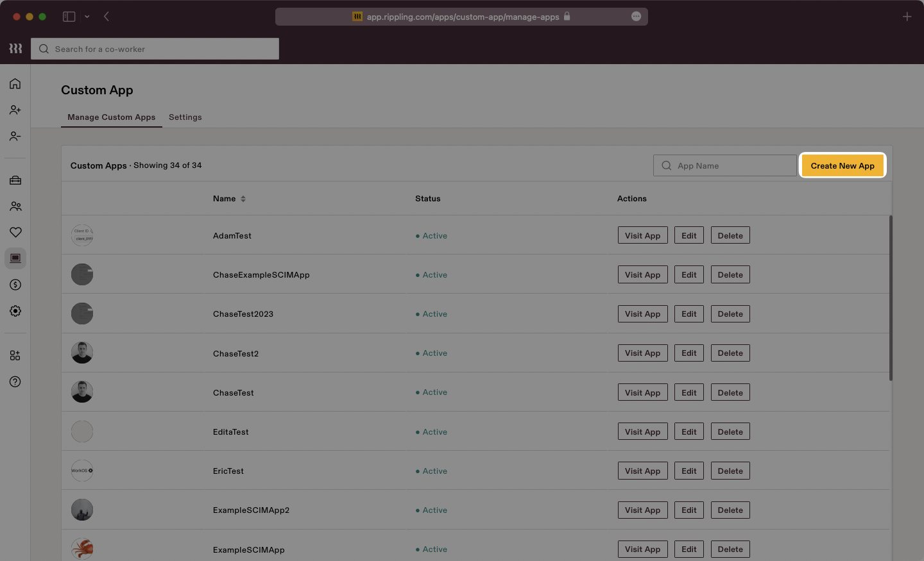924x561 pixels.
Task: Open the help question-mark icon
Action: click(x=15, y=381)
